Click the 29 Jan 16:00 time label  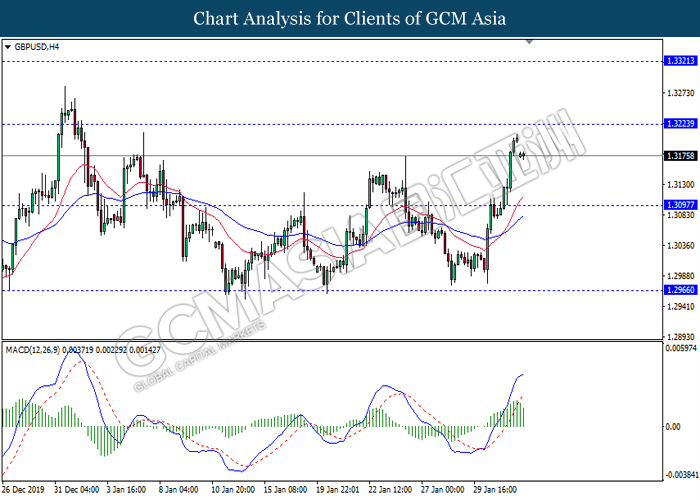point(496,491)
